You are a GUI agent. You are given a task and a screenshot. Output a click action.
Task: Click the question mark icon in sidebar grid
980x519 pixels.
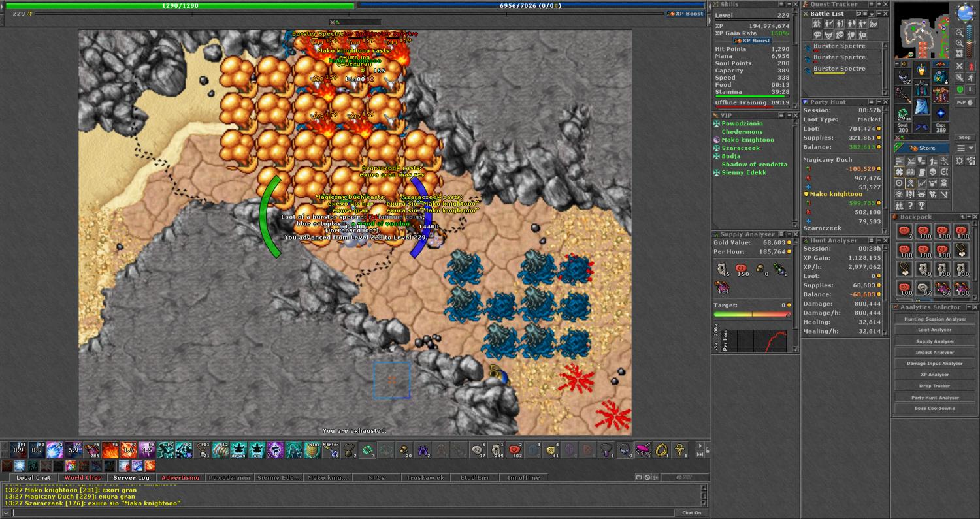coord(909,205)
